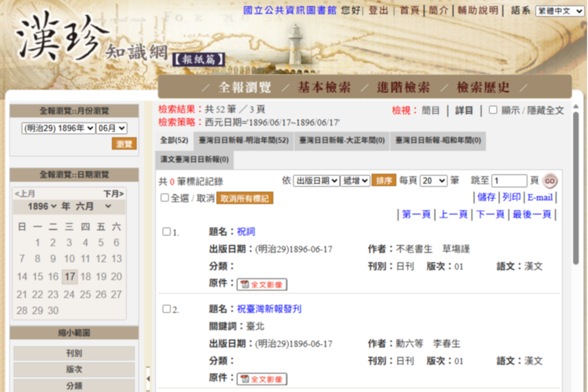Open full-text image for record 2
This screenshot has height=392, width=588.
click(262, 379)
